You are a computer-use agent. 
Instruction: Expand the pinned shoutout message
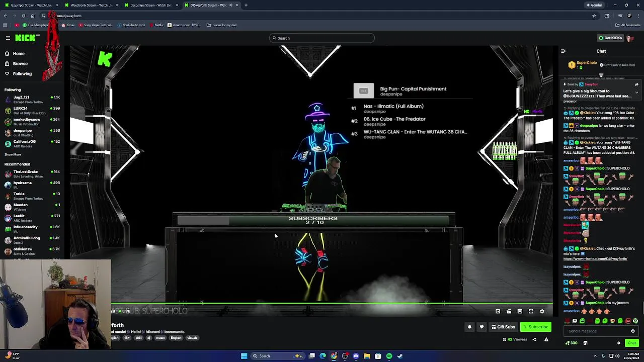(636, 93)
